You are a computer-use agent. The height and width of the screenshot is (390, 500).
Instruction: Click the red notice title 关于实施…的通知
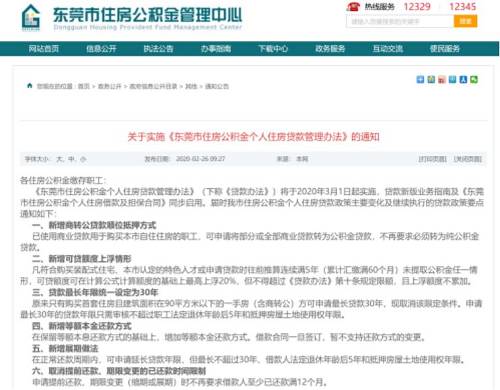click(254, 137)
